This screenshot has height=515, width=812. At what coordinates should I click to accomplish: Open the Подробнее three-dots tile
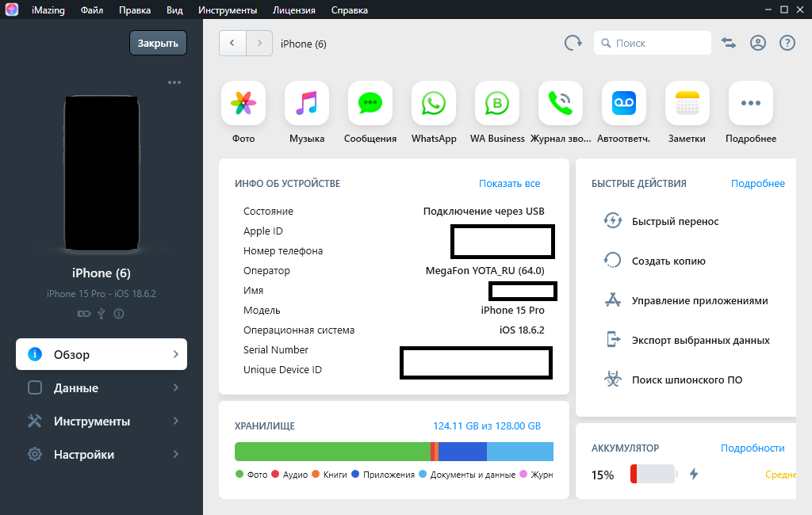(751, 103)
